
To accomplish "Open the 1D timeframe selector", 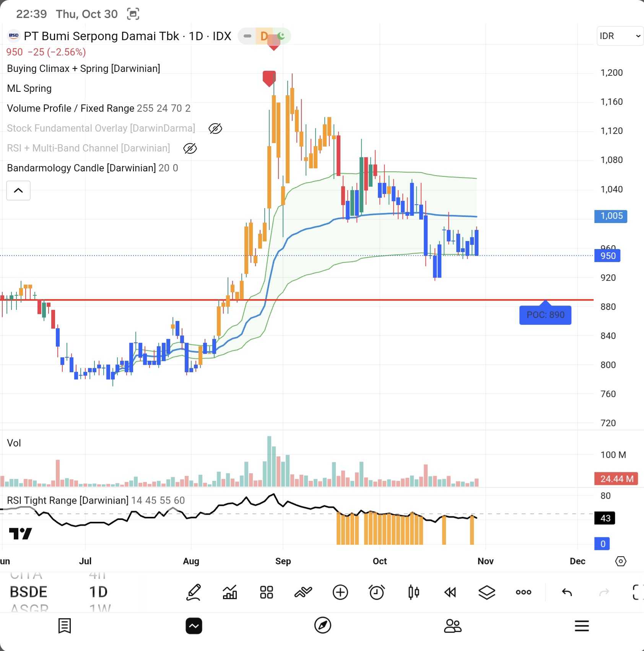I will coord(98,592).
